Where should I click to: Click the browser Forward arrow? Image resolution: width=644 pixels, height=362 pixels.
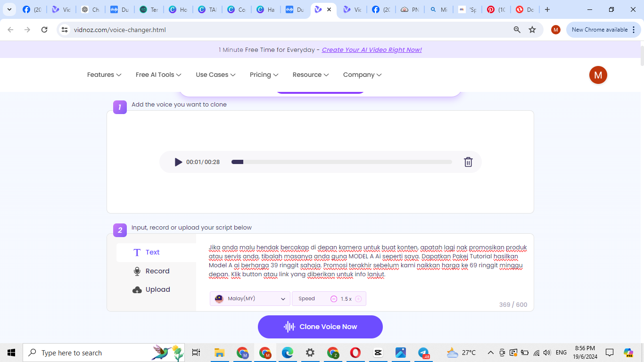(x=27, y=30)
